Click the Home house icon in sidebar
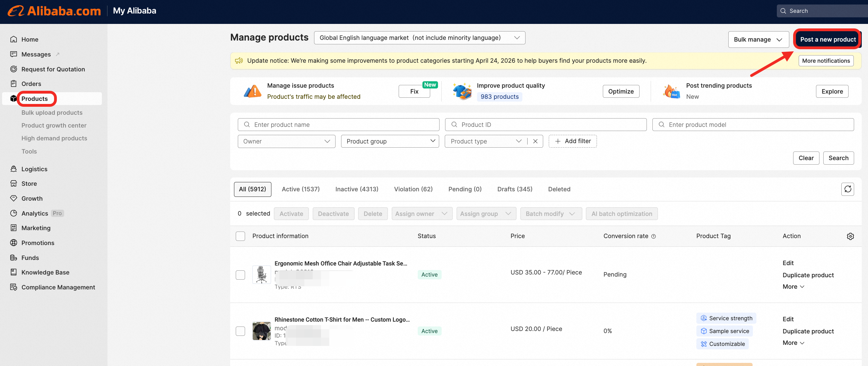This screenshot has width=868, height=366. tap(14, 39)
